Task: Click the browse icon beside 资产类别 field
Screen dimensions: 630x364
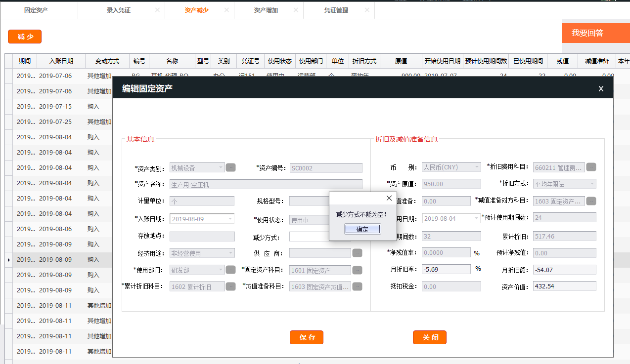Action: (230, 167)
